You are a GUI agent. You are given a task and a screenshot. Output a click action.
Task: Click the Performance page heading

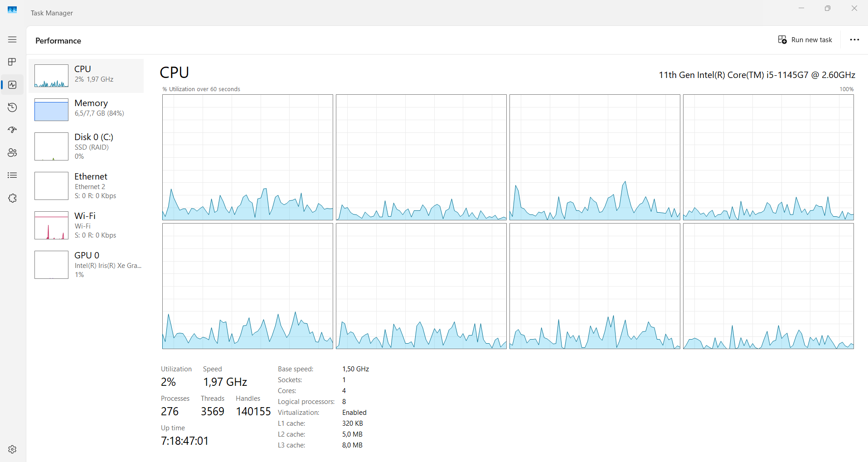coord(58,41)
